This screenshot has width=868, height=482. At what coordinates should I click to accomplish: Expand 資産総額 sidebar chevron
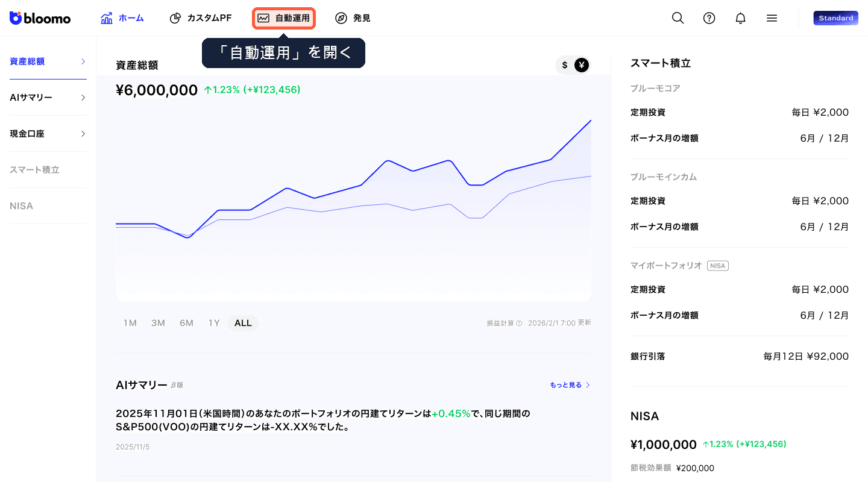pyautogui.click(x=83, y=61)
